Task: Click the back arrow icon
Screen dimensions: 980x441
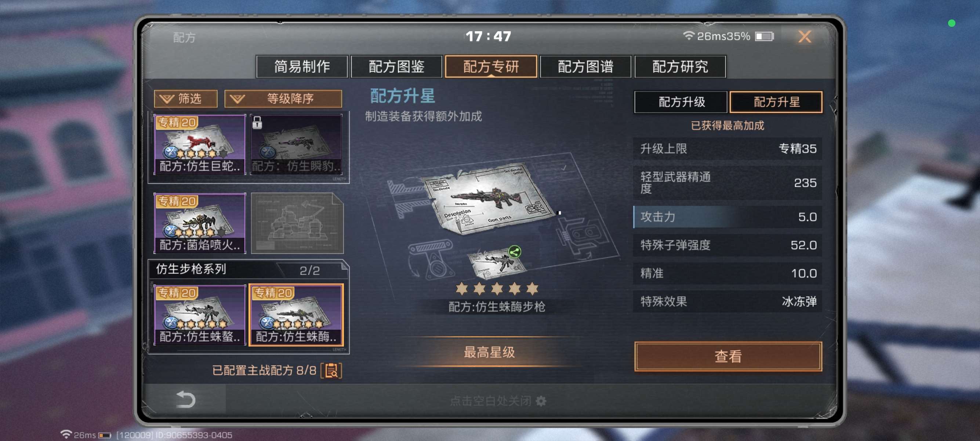Action: click(186, 399)
